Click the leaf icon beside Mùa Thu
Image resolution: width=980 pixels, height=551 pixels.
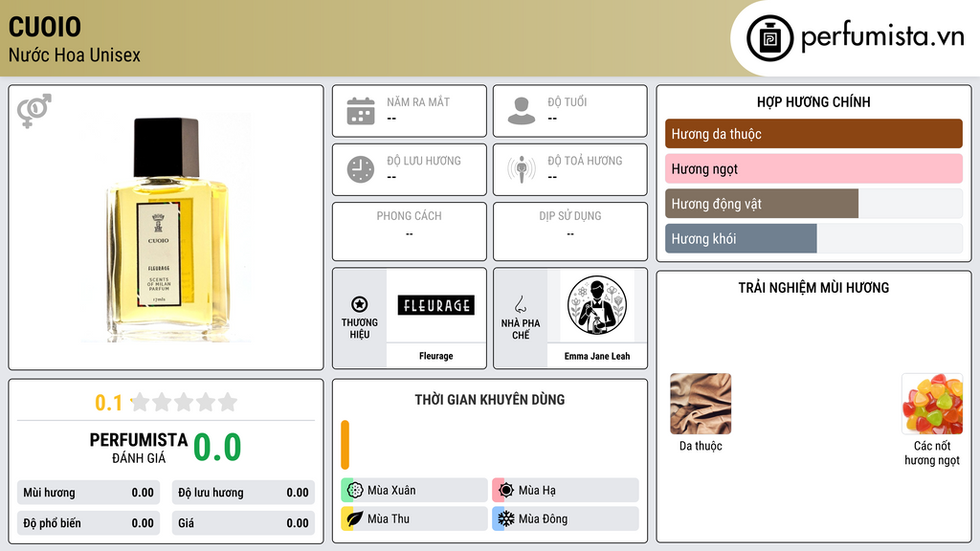[355, 518]
